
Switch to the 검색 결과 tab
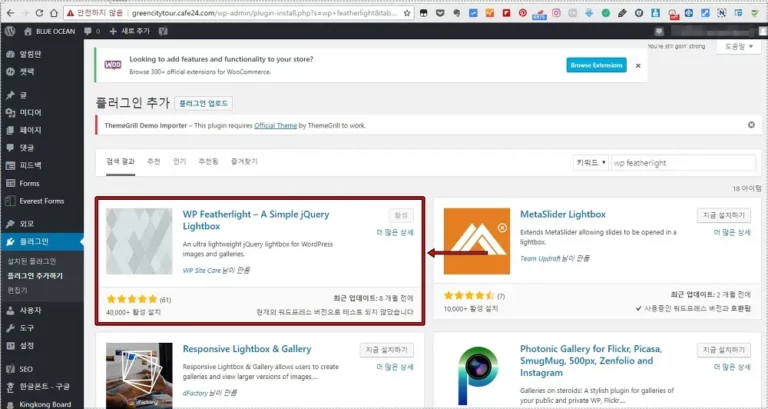pyautogui.click(x=120, y=162)
